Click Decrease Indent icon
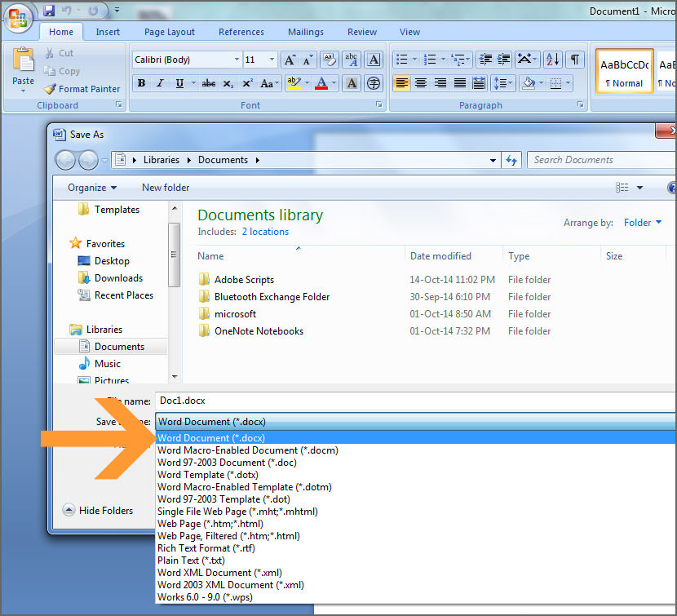Image resolution: width=677 pixels, height=616 pixels. (486, 60)
